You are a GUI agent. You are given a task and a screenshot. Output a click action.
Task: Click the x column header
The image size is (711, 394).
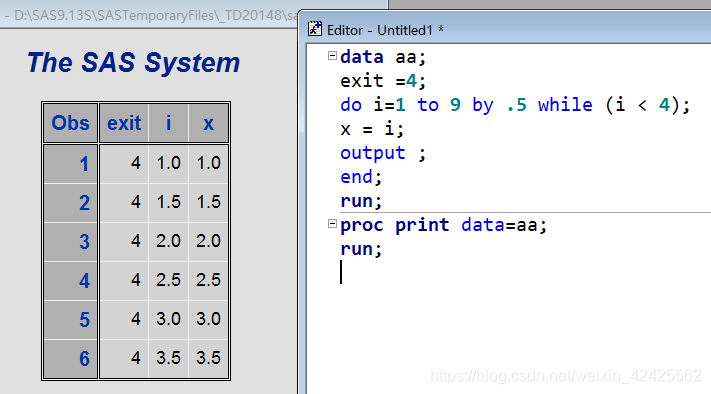[x=208, y=123]
